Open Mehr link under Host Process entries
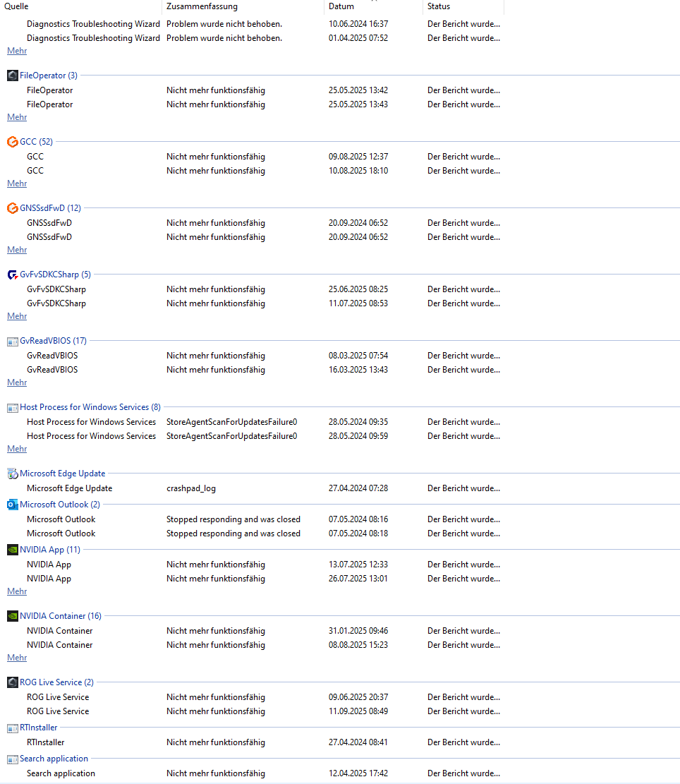The width and height of the screenshot is (680, 784). click(17, 449)
